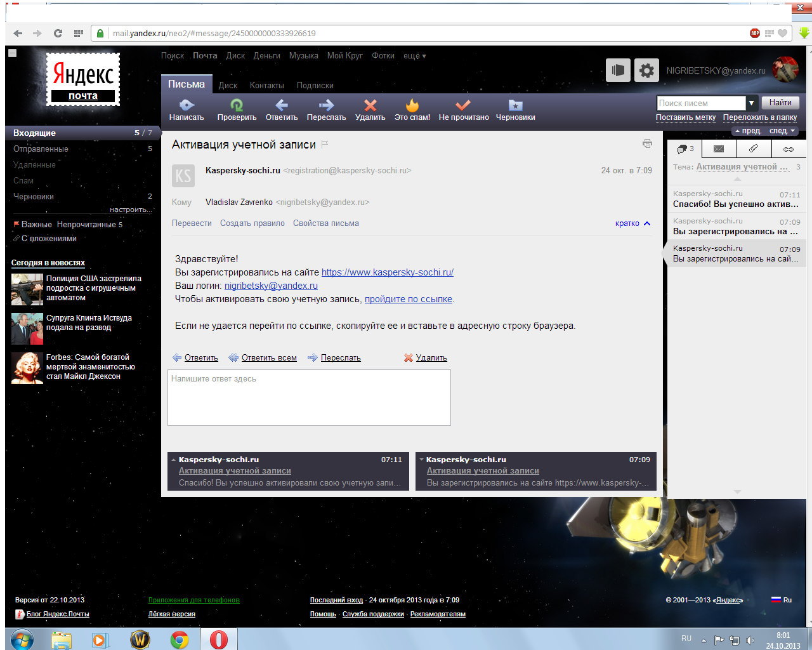Click Создать правило link
The width and height of the screenshot is (812, 650).
coord(252,223)
